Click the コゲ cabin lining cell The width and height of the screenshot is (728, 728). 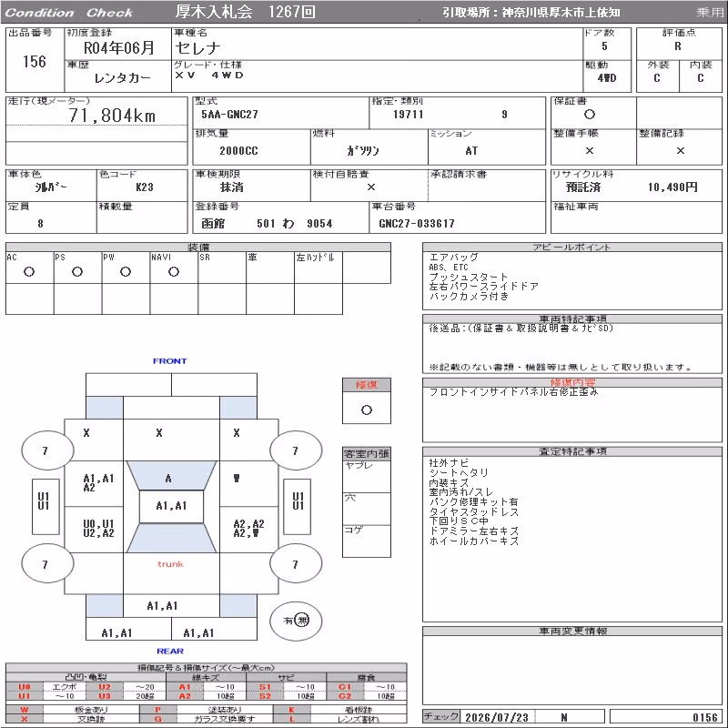tap(367, 541)
